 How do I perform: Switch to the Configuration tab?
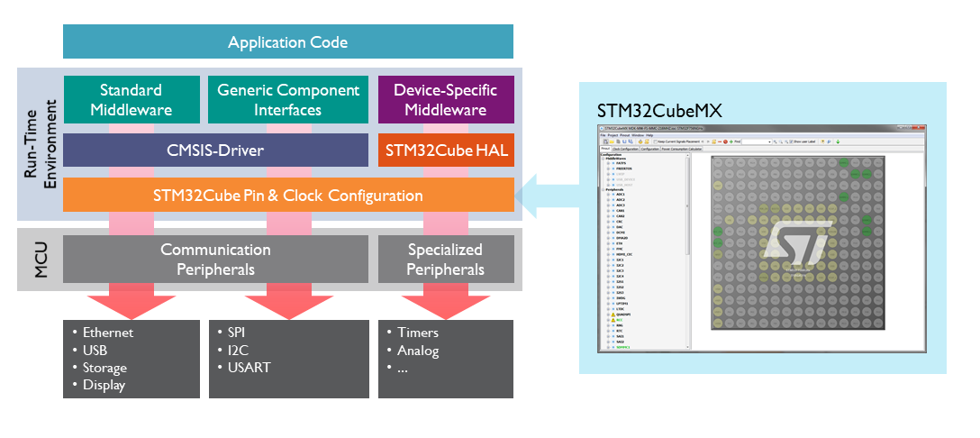[x=650, y=149]
